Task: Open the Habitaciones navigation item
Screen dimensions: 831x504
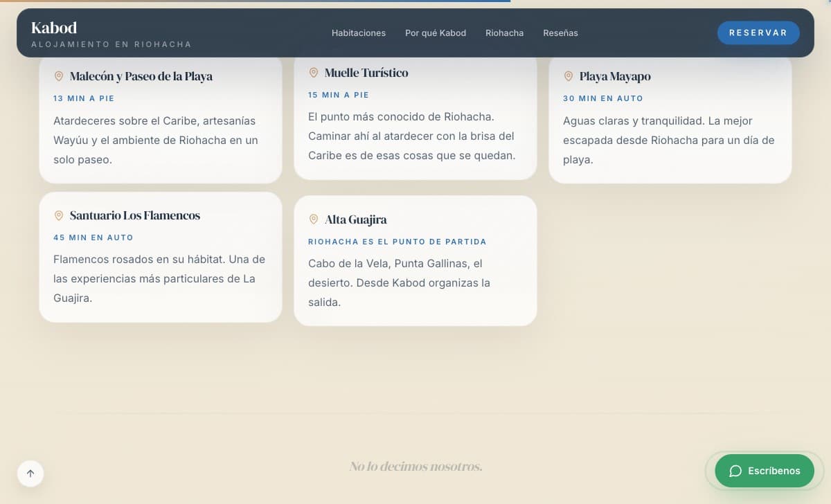Action: click(359, 33)
